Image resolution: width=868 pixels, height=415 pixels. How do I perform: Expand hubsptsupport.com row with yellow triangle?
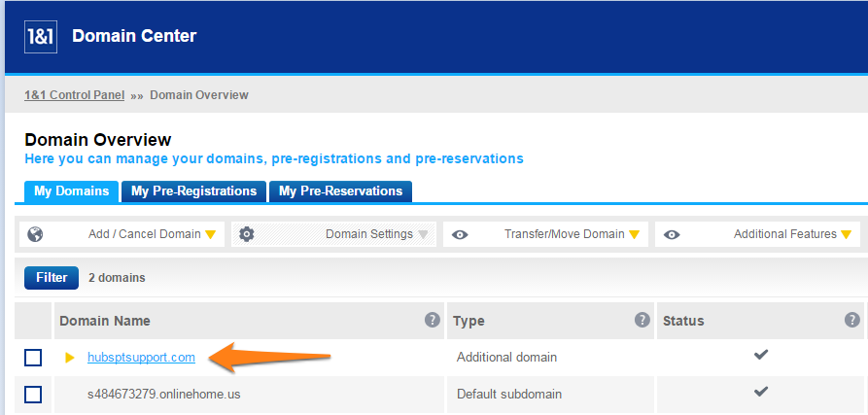(70, 358)
